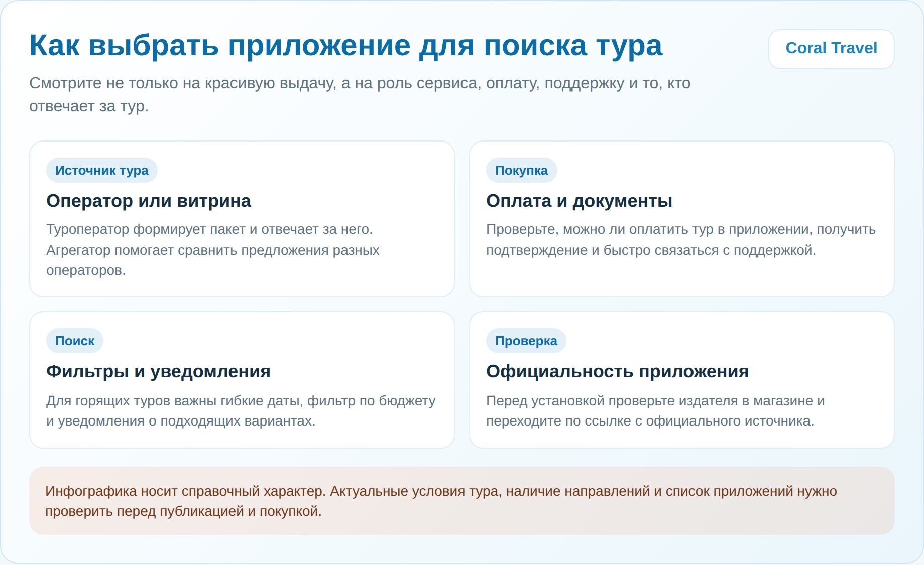Click the disclaimer "Инфографика носит справочный характер"
The image size is (924, 565).
186,491
